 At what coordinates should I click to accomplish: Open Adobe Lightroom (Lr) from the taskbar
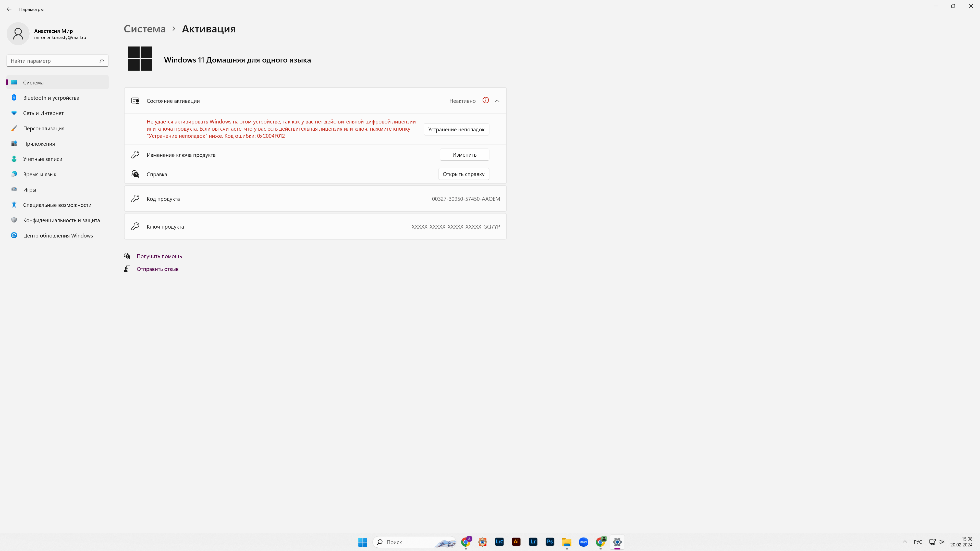533,542
